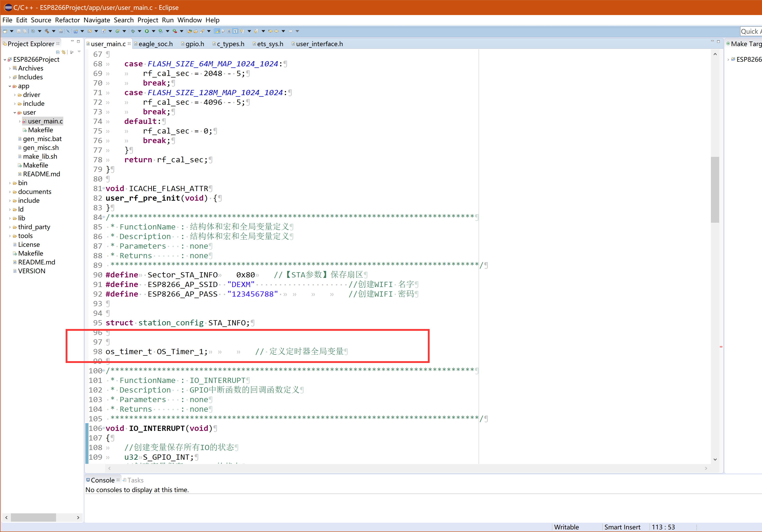Viewport: 762px width, 532px height.
Task: Click Collapse All in Project Explorer
Action: (58, 52)
